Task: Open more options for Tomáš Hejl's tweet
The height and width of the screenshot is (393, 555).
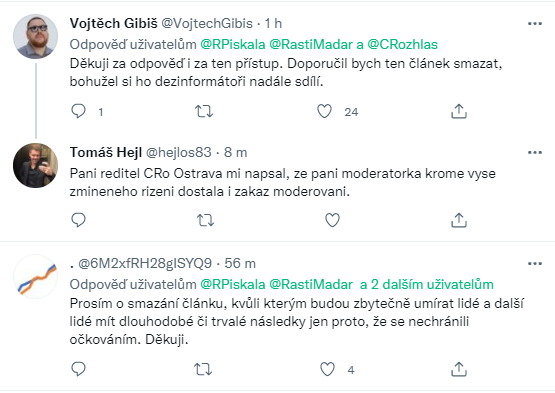Action: (534, 153)
